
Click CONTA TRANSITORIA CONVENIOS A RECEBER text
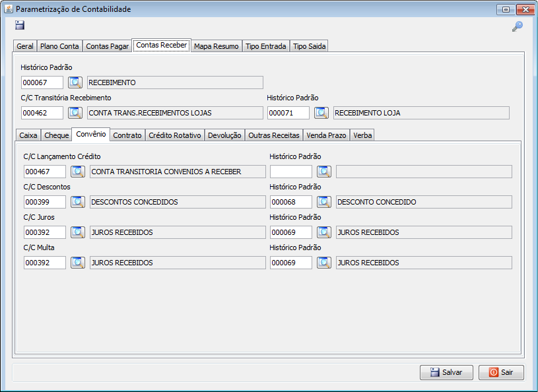(166, 172)
